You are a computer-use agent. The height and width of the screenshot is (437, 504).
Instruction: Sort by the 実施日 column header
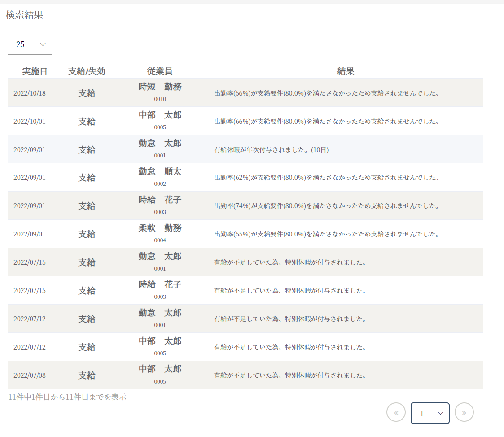tap(35, 71)
